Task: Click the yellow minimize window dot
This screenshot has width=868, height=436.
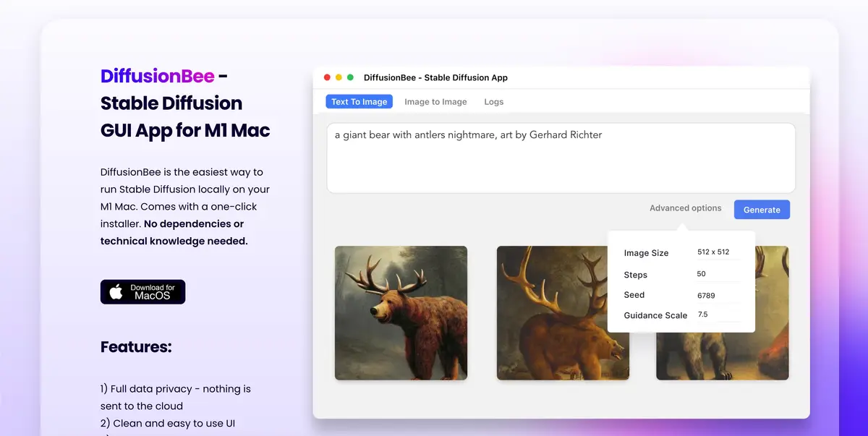Action: pos(339,77)
